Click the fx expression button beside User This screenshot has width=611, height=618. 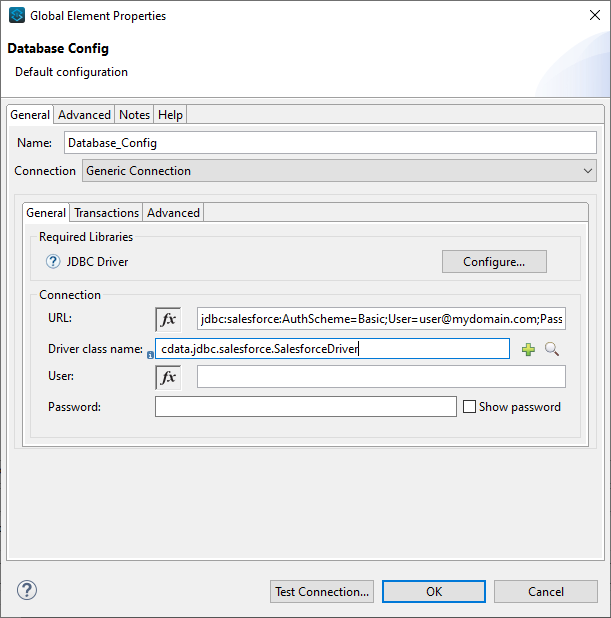coord(168,377)
